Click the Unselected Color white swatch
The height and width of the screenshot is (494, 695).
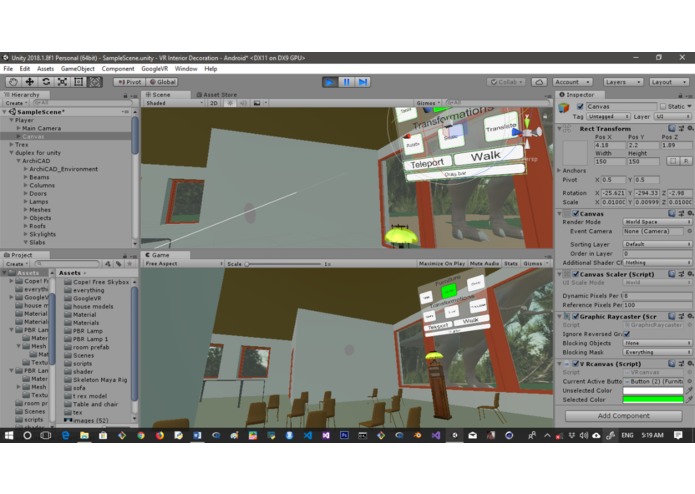[653, 390]
